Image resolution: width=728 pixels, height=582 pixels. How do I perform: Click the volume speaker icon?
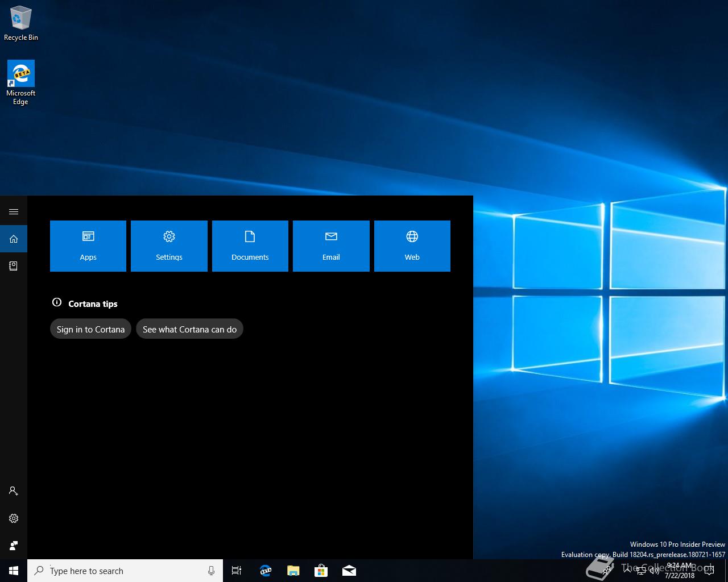(x=654, y=571)
